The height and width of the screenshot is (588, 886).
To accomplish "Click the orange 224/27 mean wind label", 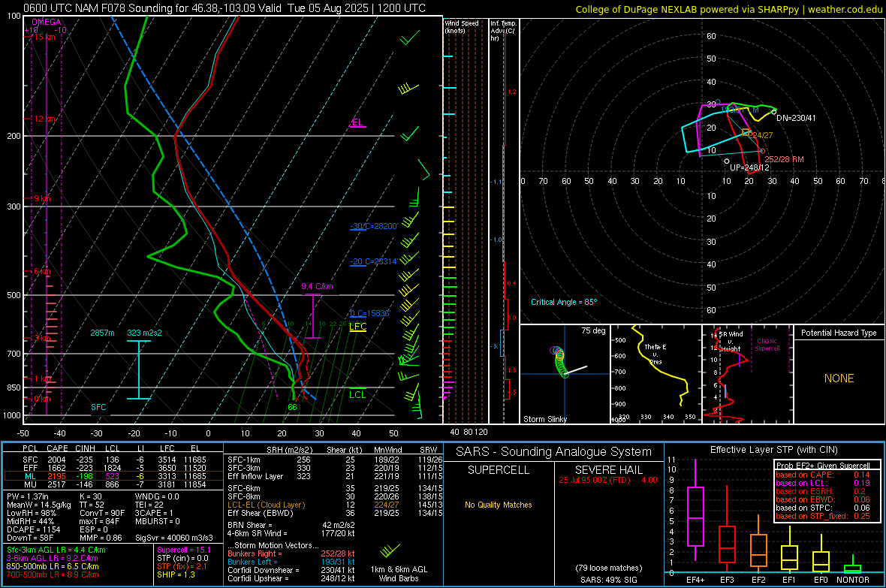I will [x=761, y=135].
